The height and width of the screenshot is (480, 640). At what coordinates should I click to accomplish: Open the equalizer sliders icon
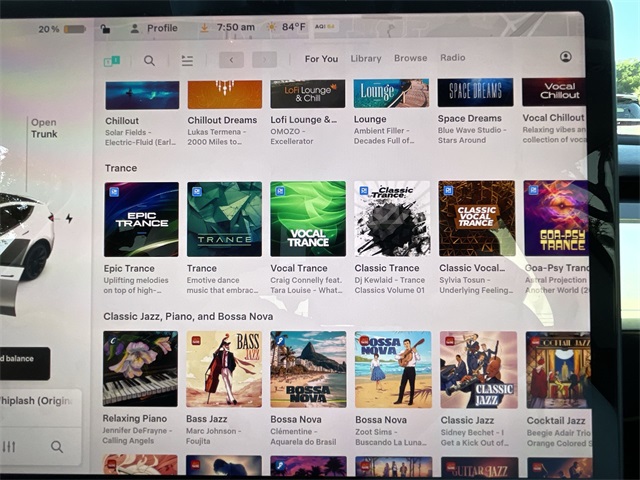(9, 447)
